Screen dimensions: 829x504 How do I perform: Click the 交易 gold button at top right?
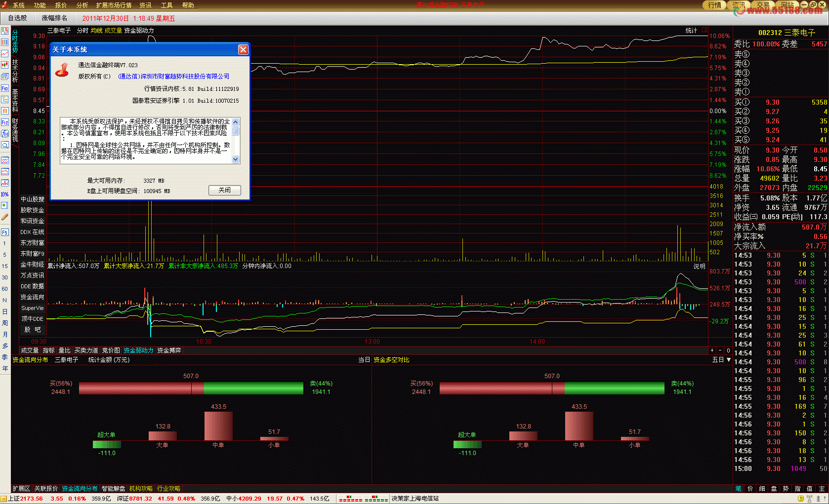763,5
